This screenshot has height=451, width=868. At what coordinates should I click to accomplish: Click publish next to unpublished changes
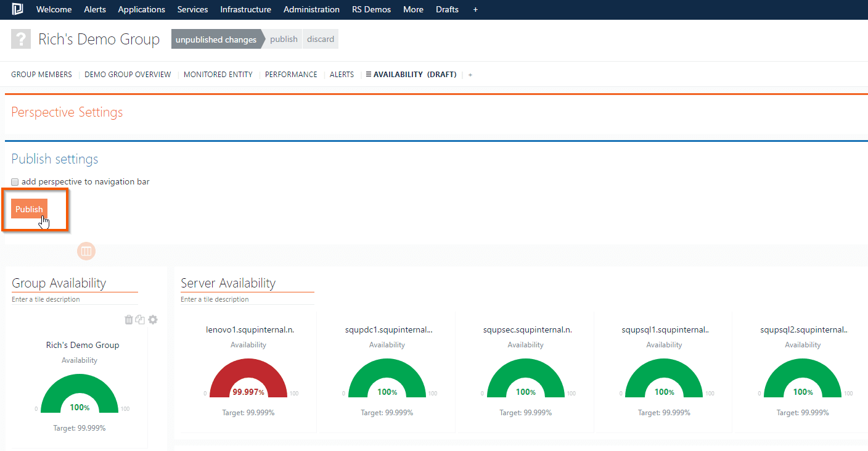pyautogui.click(x=284, y=39)
